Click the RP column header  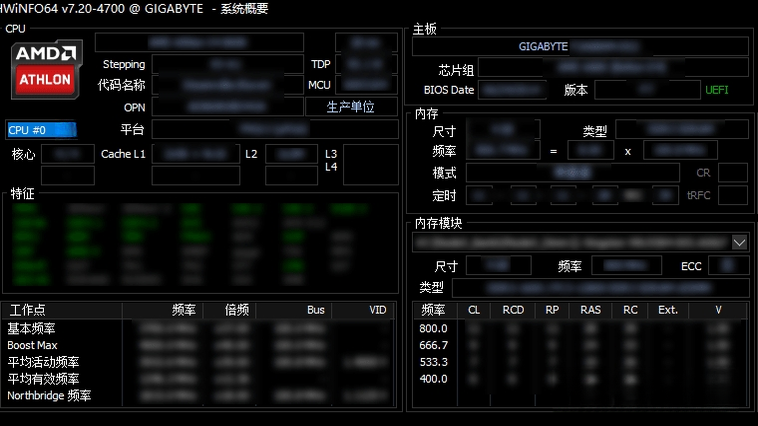click(552, 310)
